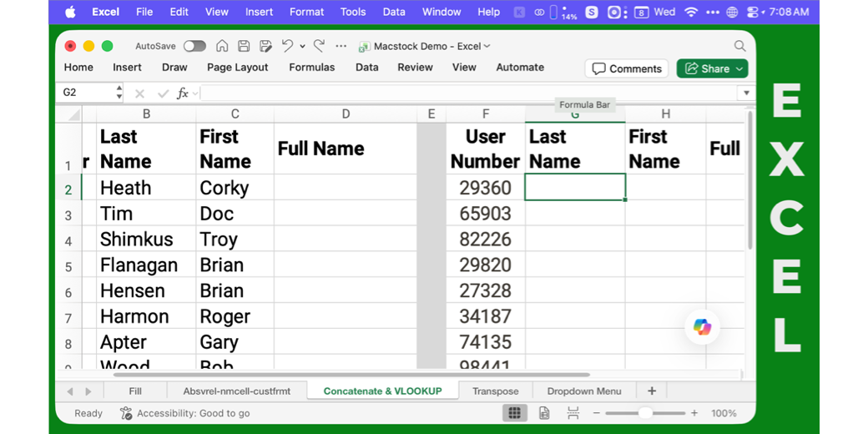Click the select all corner triangle
Screen dimensions: 868x434
73,114
